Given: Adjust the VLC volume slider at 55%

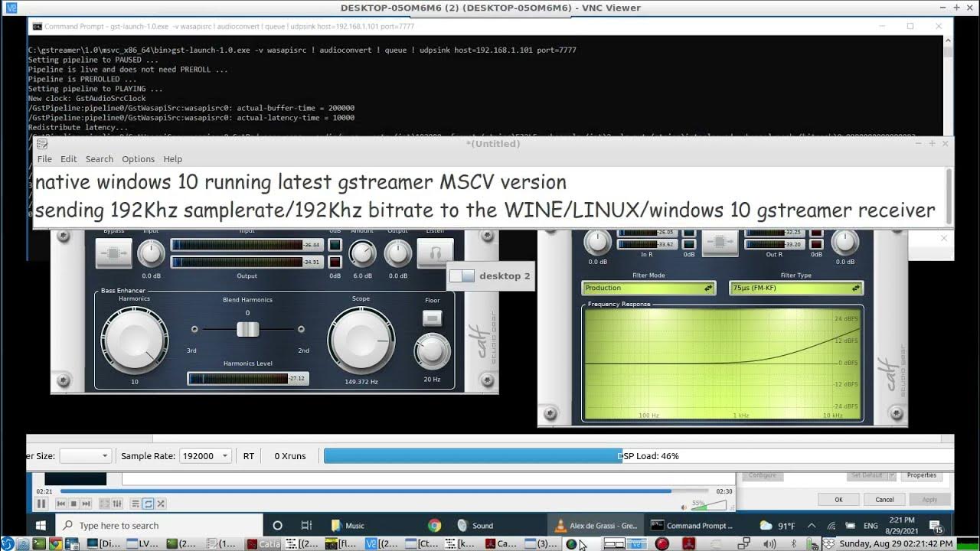Looking at the screenshot, I should [709, 505].
